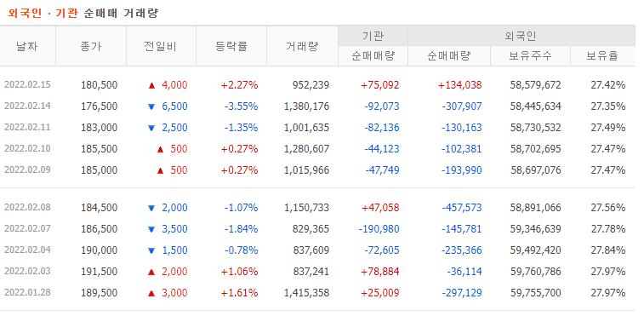Click the blue down arrow beside 1,500
This screenshot has width=644, height=316.
coord(151,251)
